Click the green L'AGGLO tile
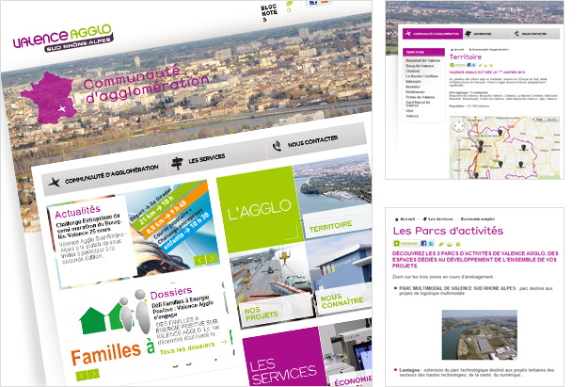Image resolution: width=588 pixels, height=387 pixels. [x=260, y=210]
